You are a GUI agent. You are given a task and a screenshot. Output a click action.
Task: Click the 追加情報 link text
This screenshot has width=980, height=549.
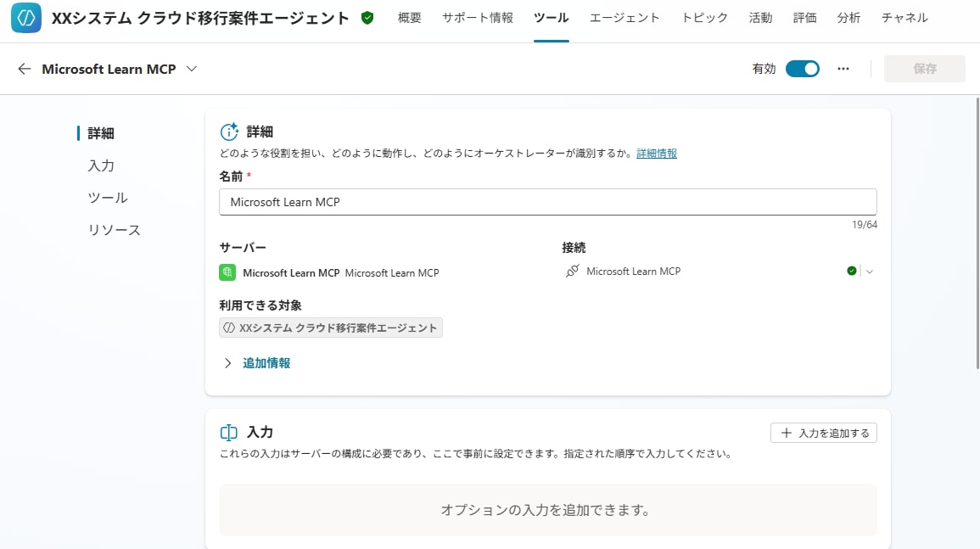pyautogui.click(x=266, y=363)
